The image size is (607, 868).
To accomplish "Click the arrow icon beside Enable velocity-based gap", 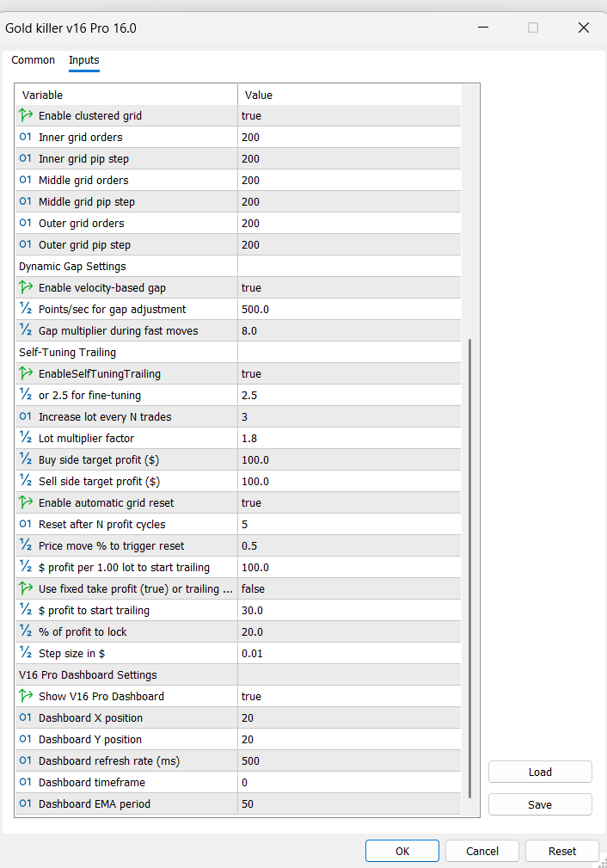I will coord(26,287).
